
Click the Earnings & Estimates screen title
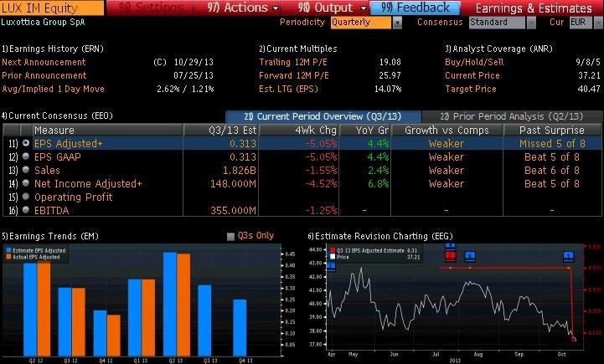534,8
